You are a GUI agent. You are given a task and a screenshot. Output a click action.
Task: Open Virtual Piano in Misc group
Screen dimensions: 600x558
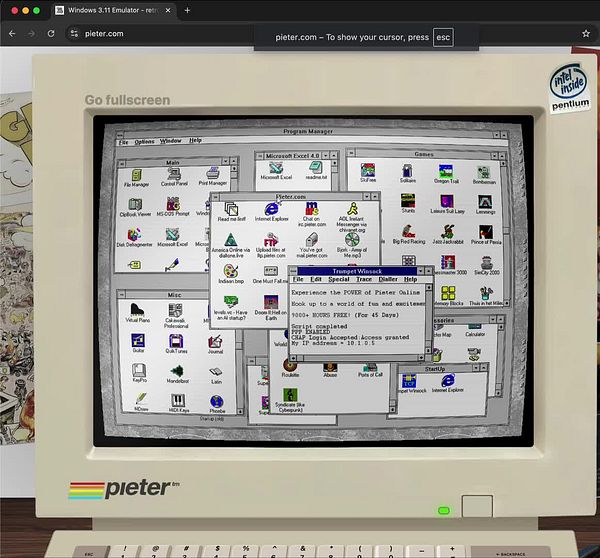tap(137, 313)
